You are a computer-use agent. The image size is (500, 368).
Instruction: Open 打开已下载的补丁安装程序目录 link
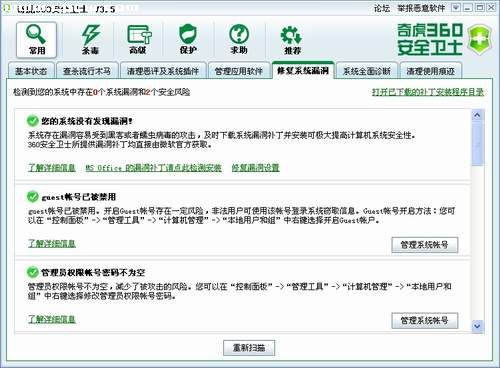[x=428, y=92]
